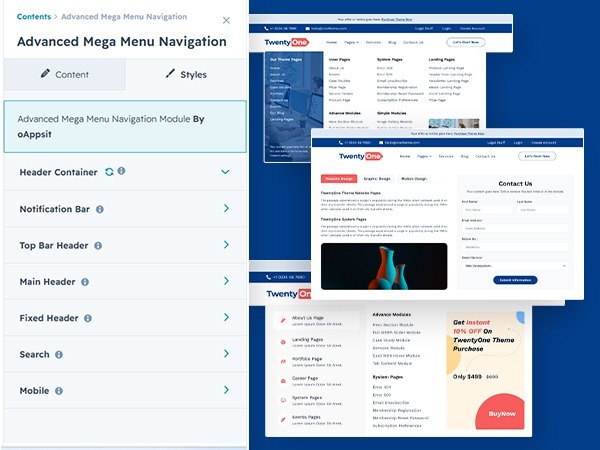Image resolution: width=600 pixels, height=450 pixels.
Task: Click the Get Instant 10% OFF promo text
Action: 483,336
